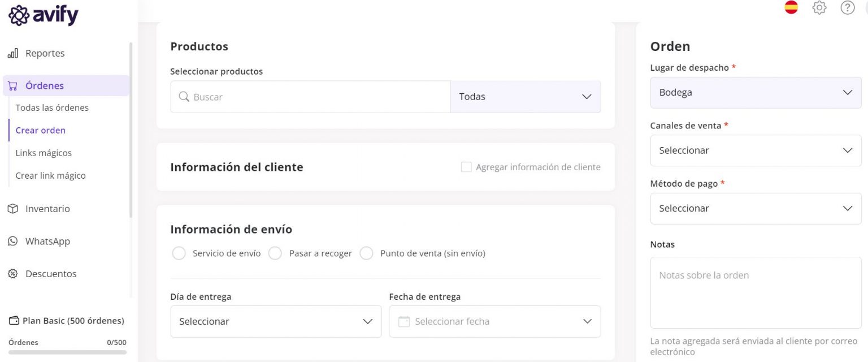Choose the Pasar a recoger option

[x=275, y=253]
